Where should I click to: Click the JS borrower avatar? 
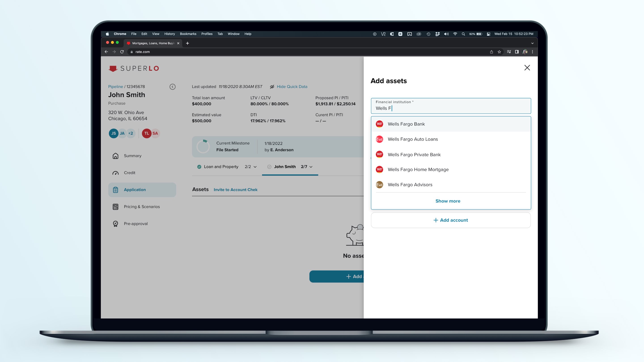tap(114, 133)
